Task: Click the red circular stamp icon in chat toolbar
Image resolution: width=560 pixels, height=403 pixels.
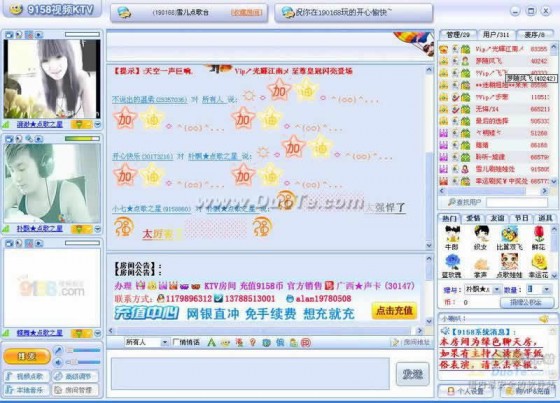Action: [306, 343]
